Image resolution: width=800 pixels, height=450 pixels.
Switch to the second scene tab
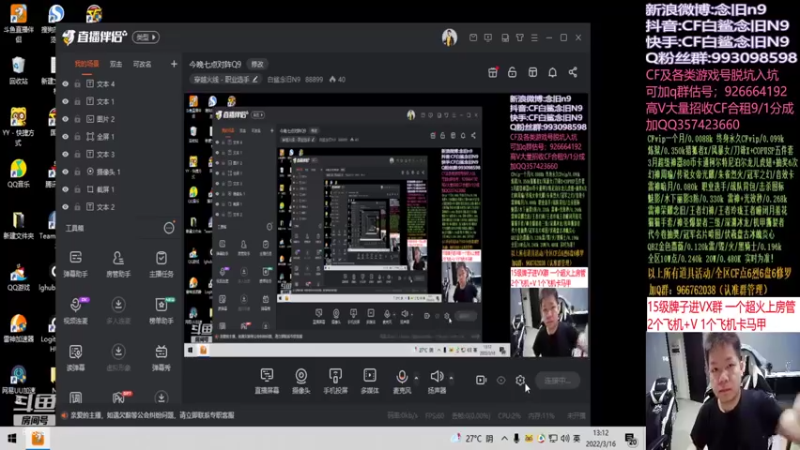(116, 64)
